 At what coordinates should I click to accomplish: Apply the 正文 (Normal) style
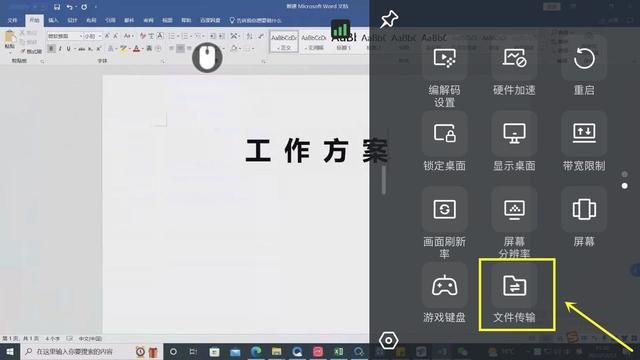tap(284, 42)
